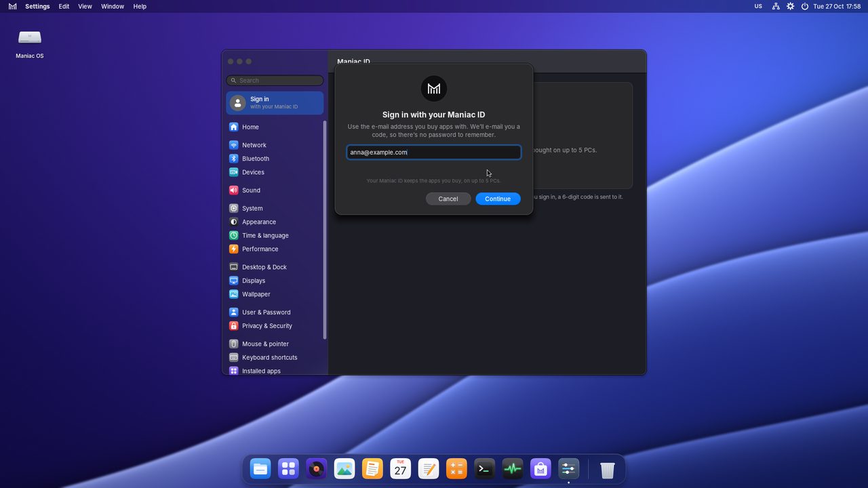Open the app store from dock

(x=540, y=469)
